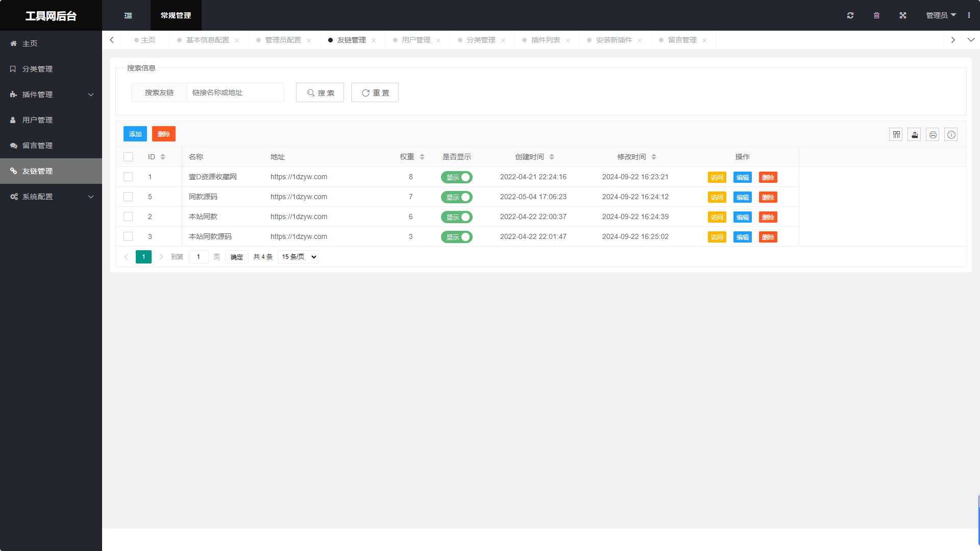Click the blue 添加 button
The height and width of the screenshot is (551, 980).
135,134
